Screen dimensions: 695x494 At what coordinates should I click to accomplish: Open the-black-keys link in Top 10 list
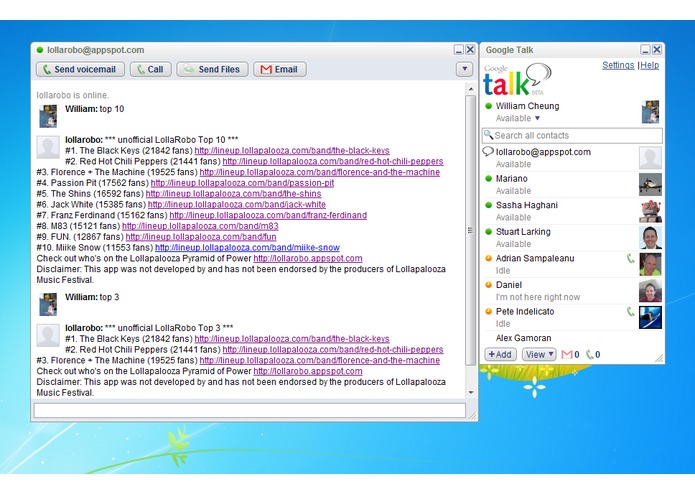[x=292, y=151]
